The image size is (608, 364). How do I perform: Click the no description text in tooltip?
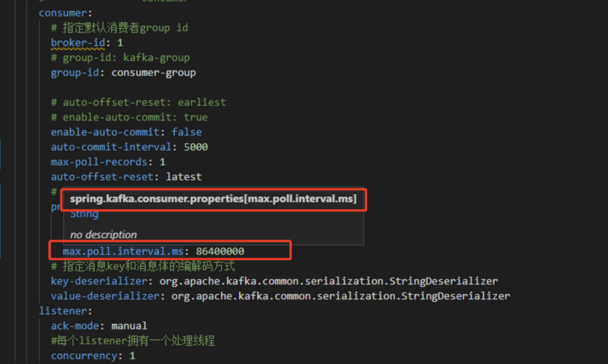pyautogui.click(x=103, y=234)
